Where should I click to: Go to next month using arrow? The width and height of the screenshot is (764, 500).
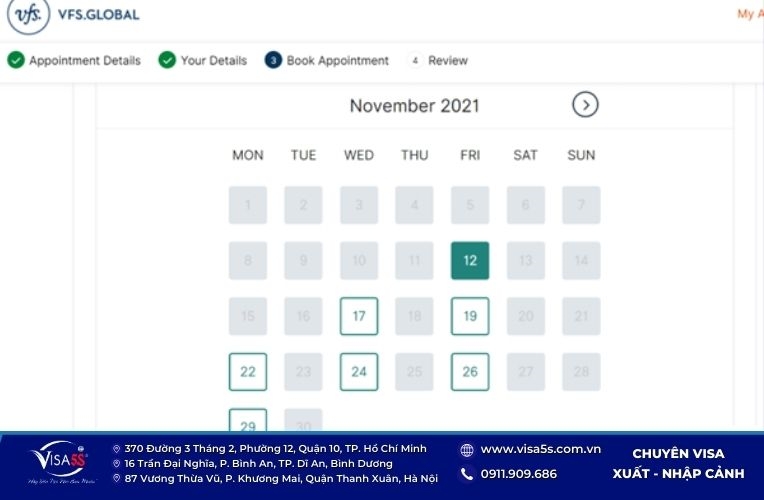pyautogui.click(x=585, y=105)
